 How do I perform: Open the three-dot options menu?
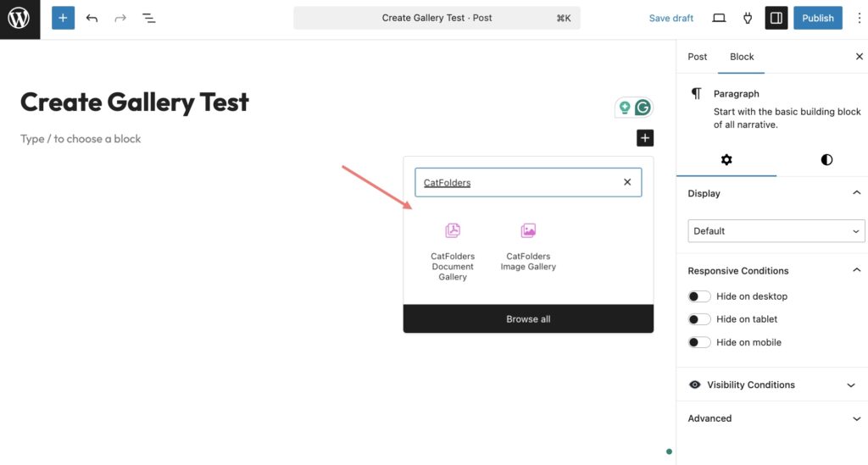click(x=860, y=19)
